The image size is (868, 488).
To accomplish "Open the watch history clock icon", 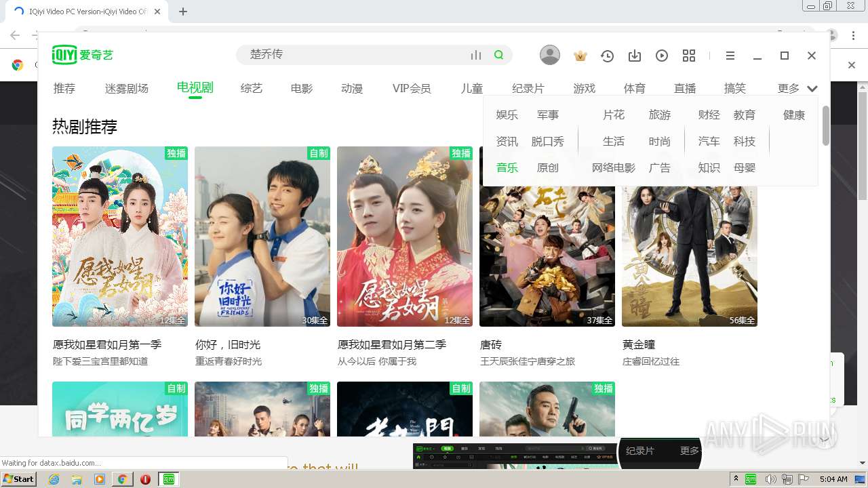I will coord(607,56).
